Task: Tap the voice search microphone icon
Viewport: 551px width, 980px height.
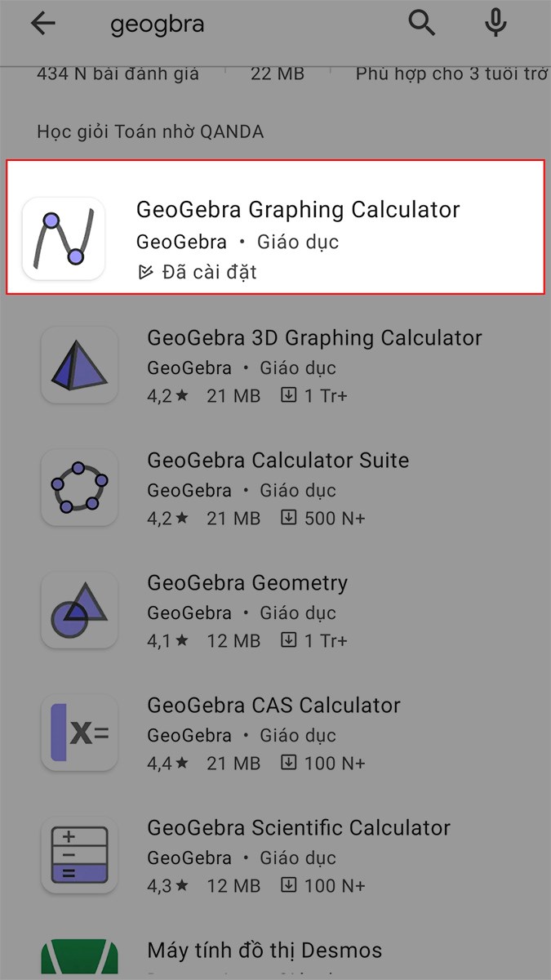Action: pyautogui.click(x=495, y=24)
